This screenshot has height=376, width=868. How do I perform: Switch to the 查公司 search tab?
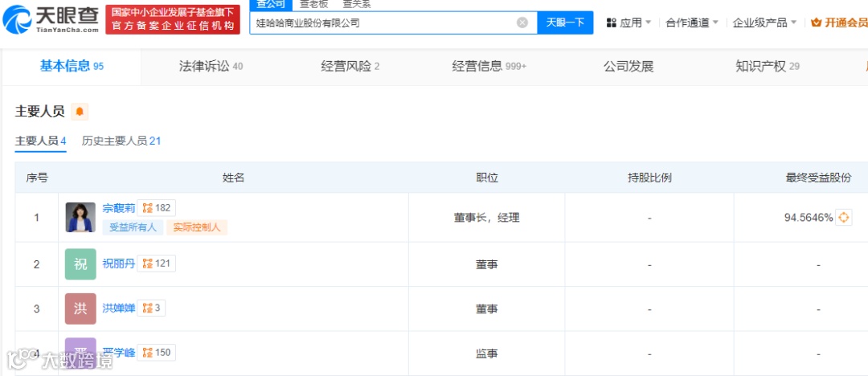pos(271,5)
